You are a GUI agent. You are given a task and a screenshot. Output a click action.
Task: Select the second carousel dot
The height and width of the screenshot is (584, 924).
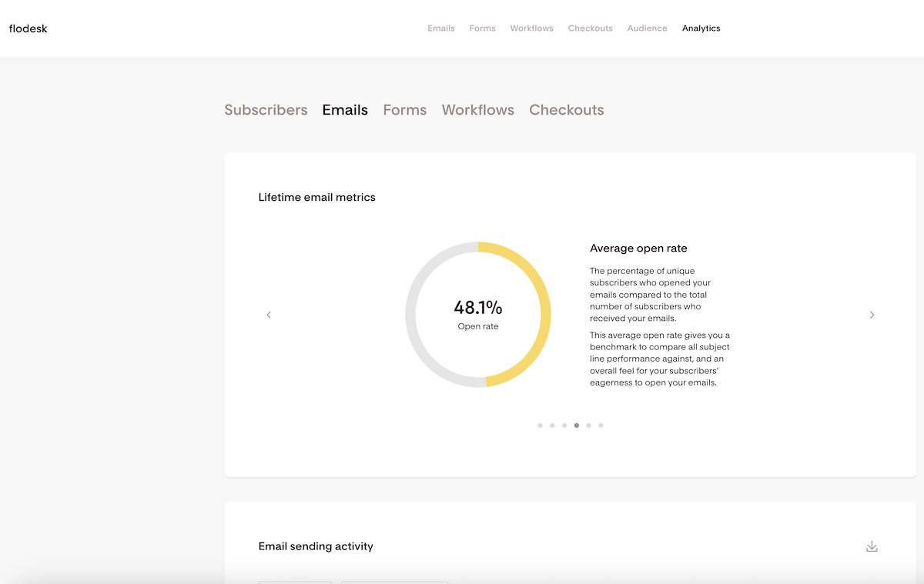552,425
